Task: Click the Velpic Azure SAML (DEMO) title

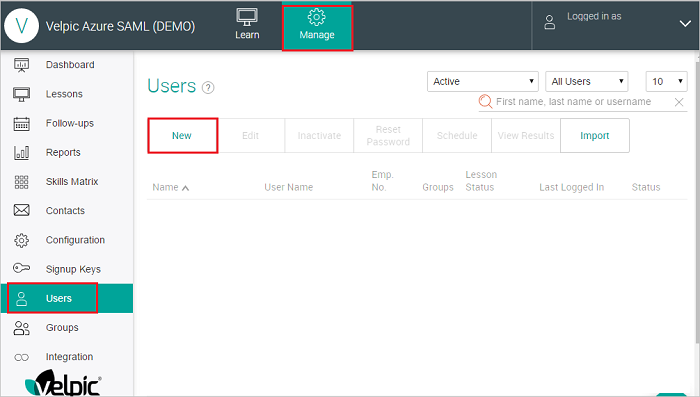Action: [120, 26]
